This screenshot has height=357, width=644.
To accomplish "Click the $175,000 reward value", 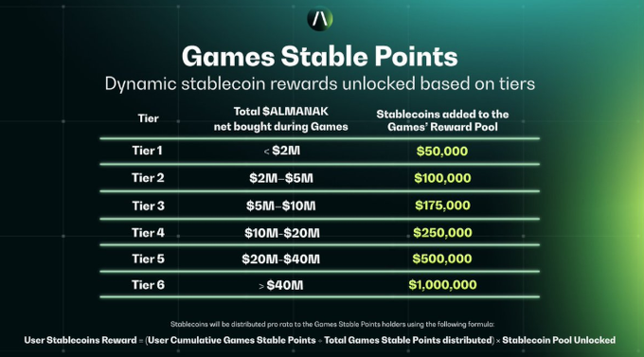I will click(x=442, y=205).
